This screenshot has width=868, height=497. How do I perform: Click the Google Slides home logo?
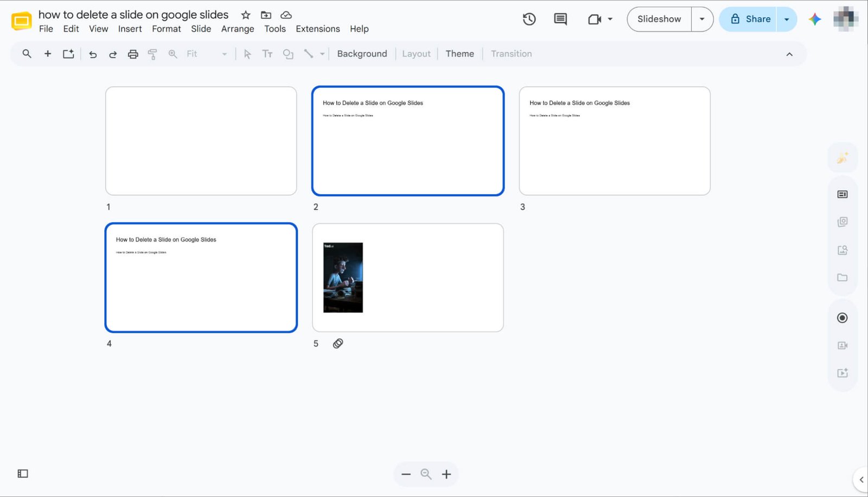22,21
